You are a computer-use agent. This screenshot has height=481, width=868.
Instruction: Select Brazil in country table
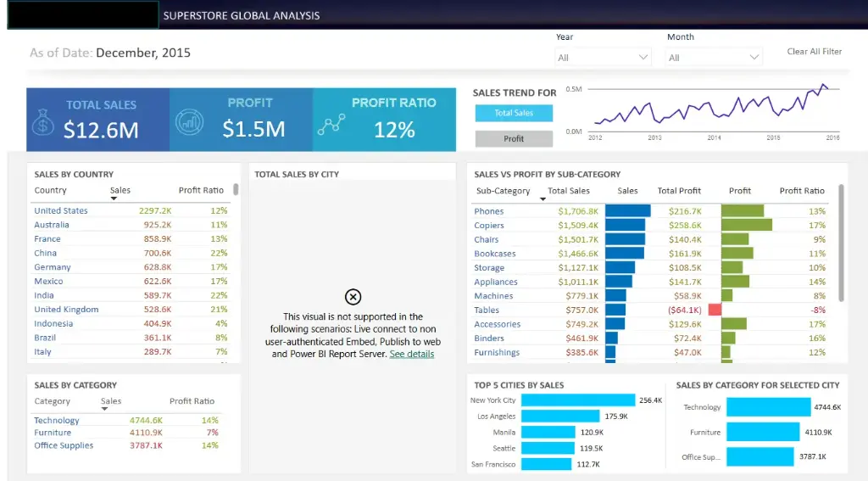point(131,338)
